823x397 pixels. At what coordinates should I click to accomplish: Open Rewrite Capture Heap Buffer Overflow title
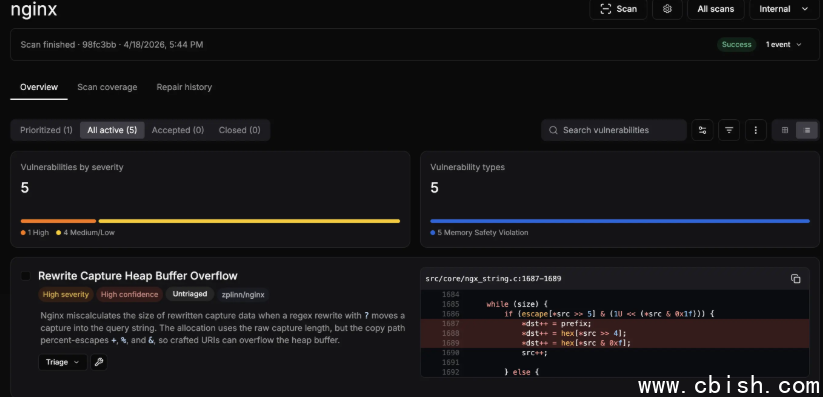click(x=138, y=276)
